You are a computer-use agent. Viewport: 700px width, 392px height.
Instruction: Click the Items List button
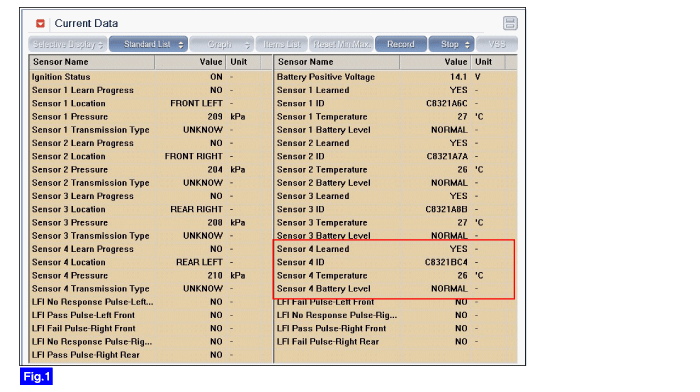tap(282, 44)
